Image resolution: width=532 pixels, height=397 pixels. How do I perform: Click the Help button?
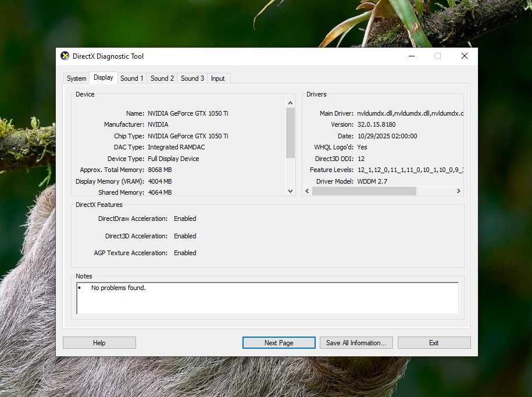coord(99,343)
